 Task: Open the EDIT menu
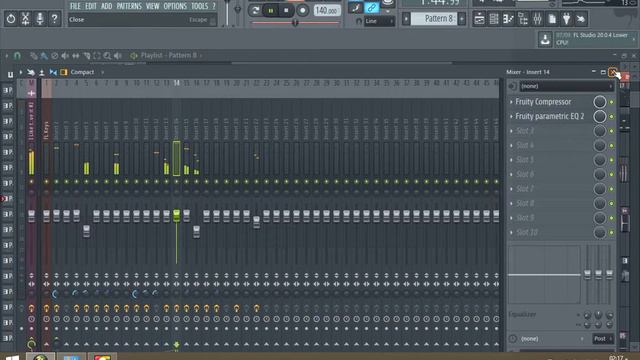(x=91, y=6)
